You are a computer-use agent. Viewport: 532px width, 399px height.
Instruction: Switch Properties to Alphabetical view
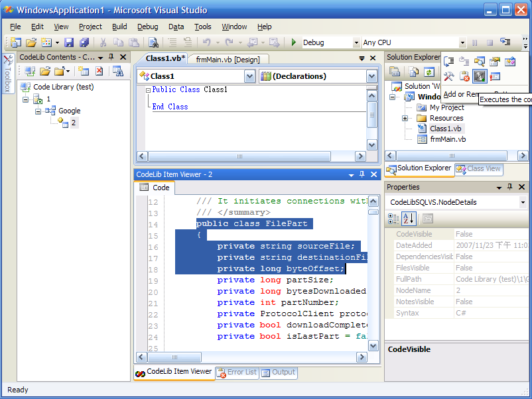click(409, 219)
